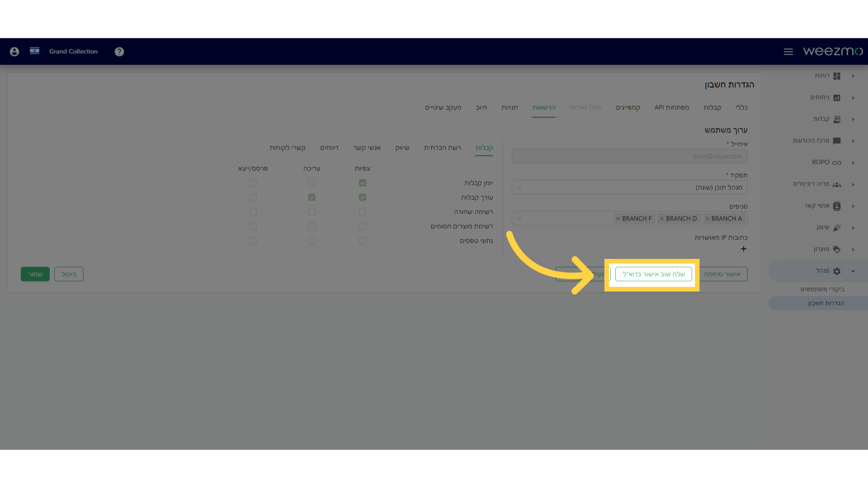The image size is (868, 488).
Task: Switch to the מפתחות API tab
Action: coord(672,108)
